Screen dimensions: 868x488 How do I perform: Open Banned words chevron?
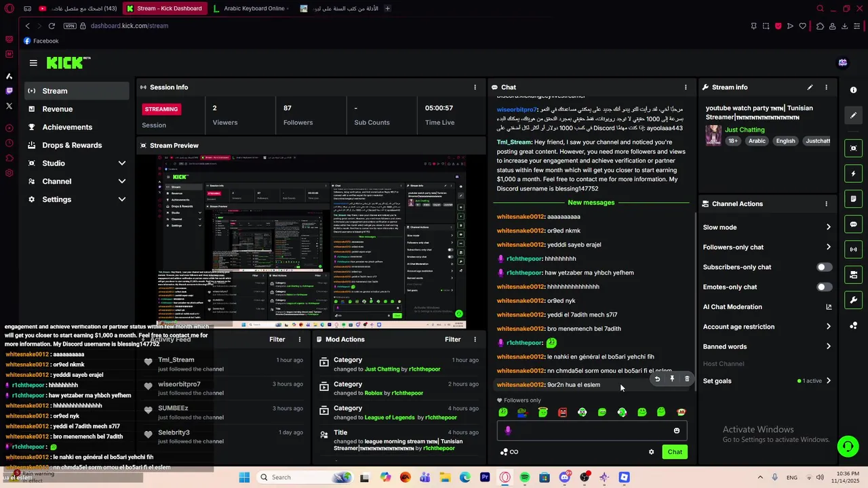pos(829,346)
